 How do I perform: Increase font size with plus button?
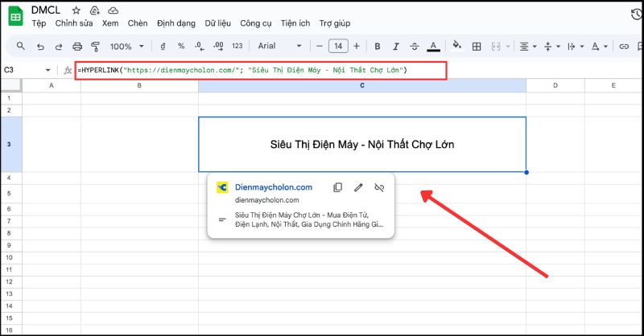357,47
